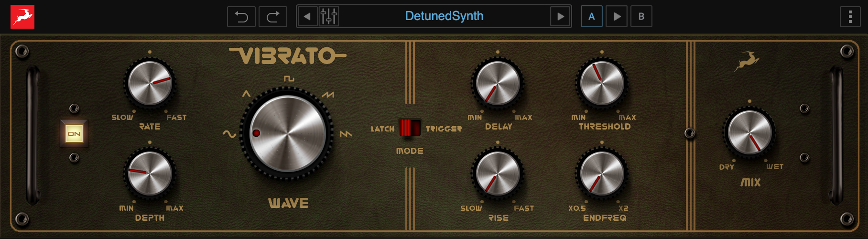The height and width of the screenshot is (239, 868).
Task: Open the three-dot options menu
Action: point(850,17)
